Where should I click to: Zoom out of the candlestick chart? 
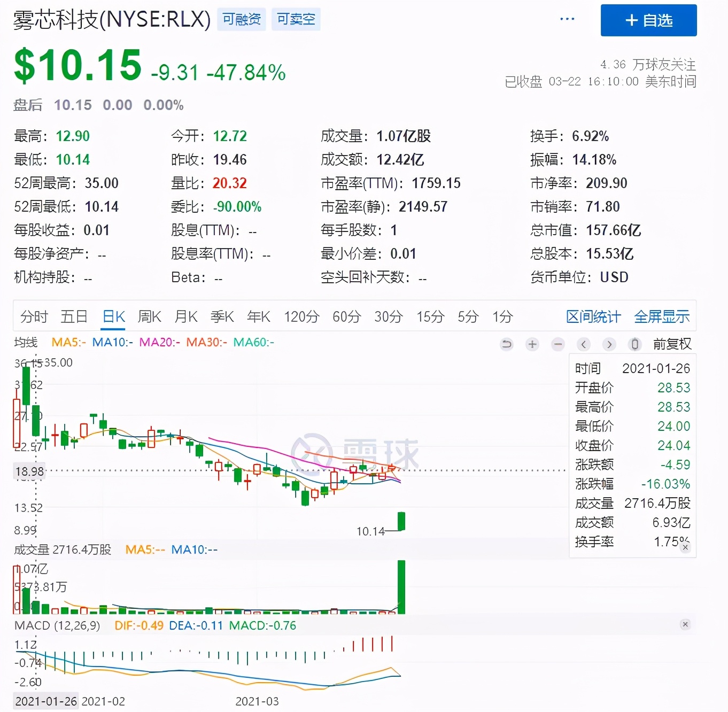pos(558,344)
